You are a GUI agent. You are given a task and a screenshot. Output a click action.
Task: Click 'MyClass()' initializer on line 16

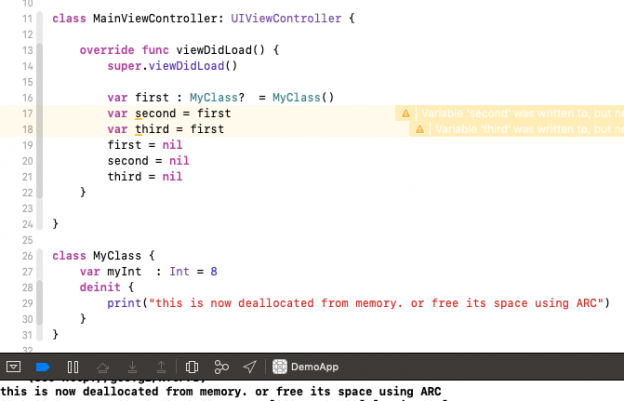pos(303,97)
